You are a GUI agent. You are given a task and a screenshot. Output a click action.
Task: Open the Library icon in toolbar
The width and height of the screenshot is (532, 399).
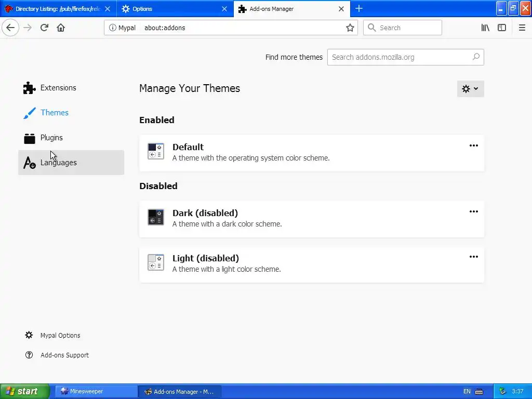pyautogui.click(x=485, y=28)
